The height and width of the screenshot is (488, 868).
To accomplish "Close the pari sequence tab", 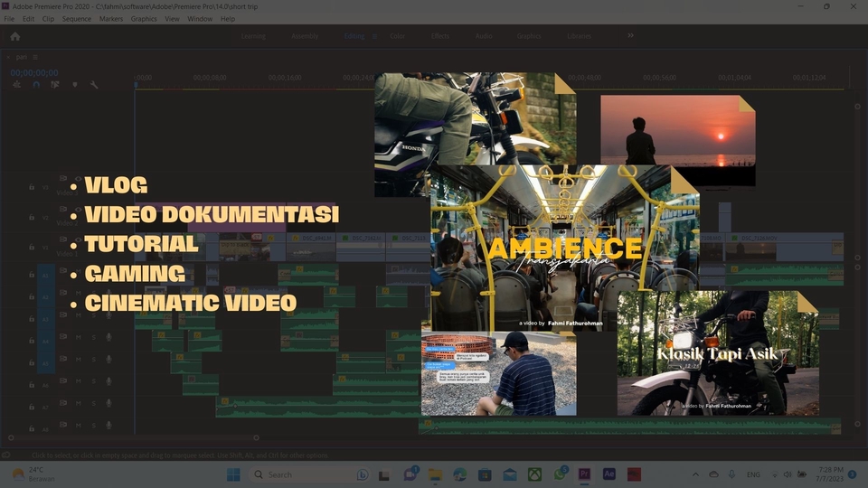I will tap(8, 56).
